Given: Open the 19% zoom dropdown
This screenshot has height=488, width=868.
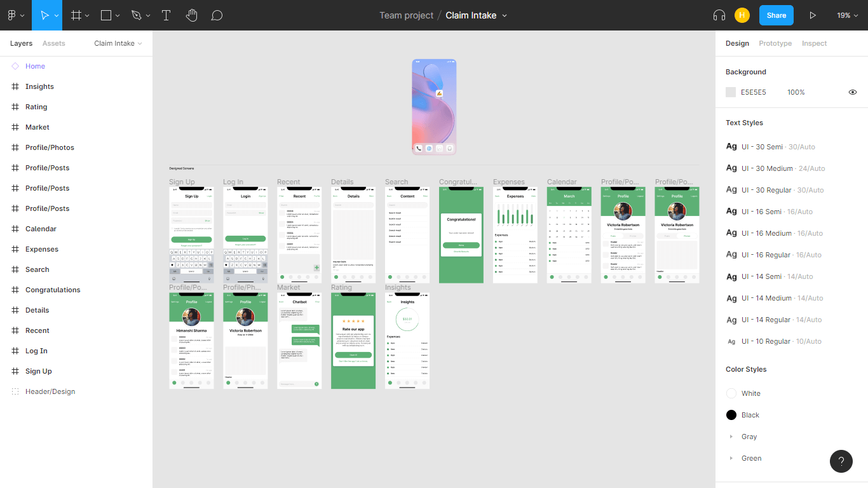Looking at the screenshot, I should 847,15.
